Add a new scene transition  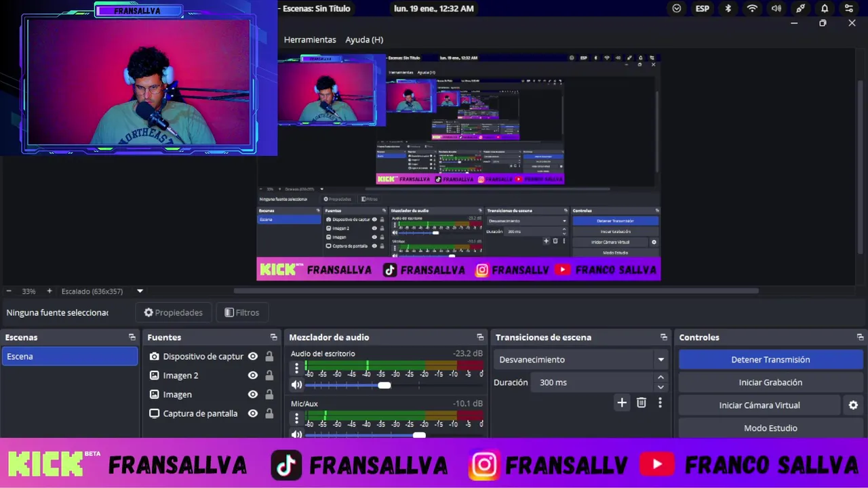point(622,403)
